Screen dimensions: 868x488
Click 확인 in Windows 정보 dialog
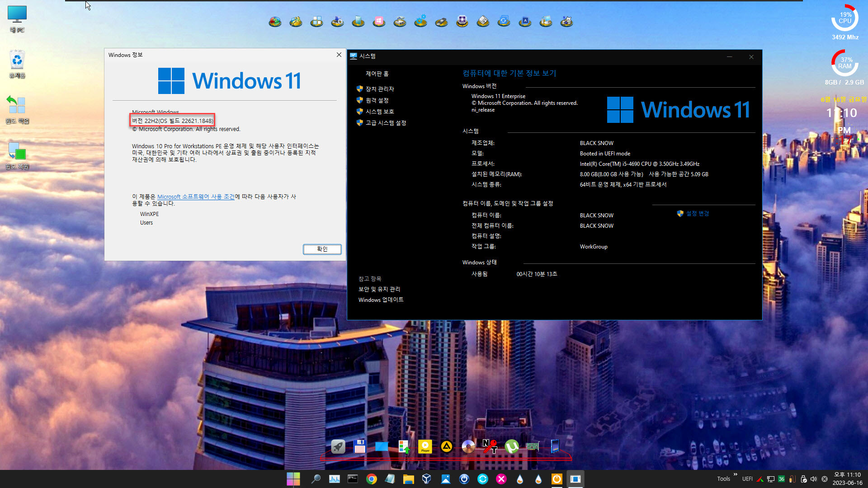point(322,249)
